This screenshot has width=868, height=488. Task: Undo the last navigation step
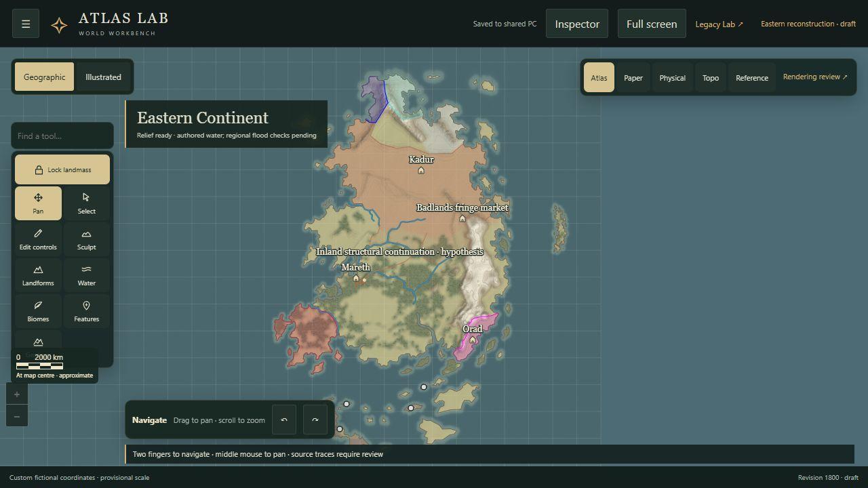coord(284,420)
